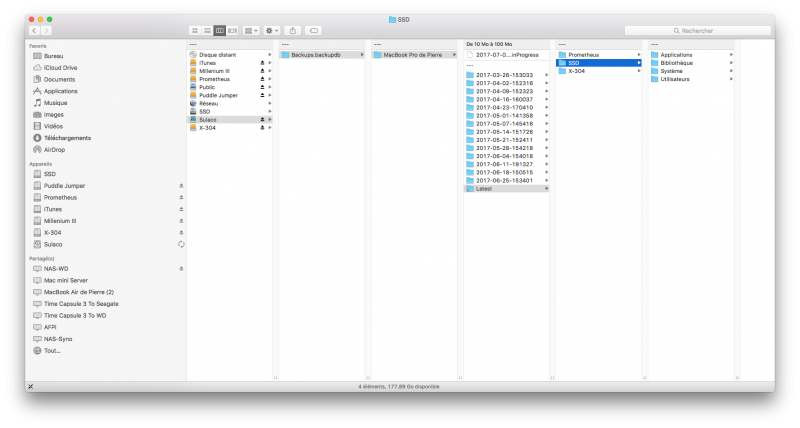Viewport: 800px width, 428px height.
Task: Expand the Latest alias arrow
Action: (546, 189)
